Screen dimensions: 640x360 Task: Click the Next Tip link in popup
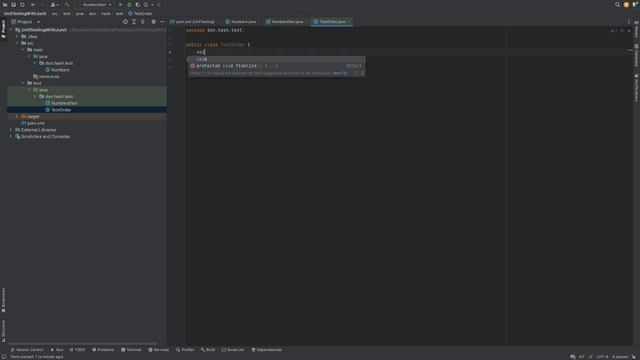(340, 73)
